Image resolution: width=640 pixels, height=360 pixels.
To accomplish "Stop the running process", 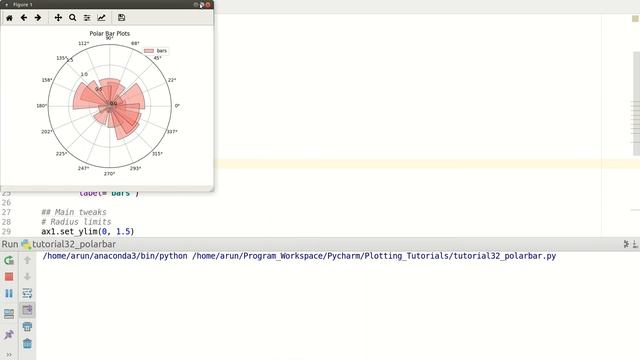I will click(x=9, y=277).
